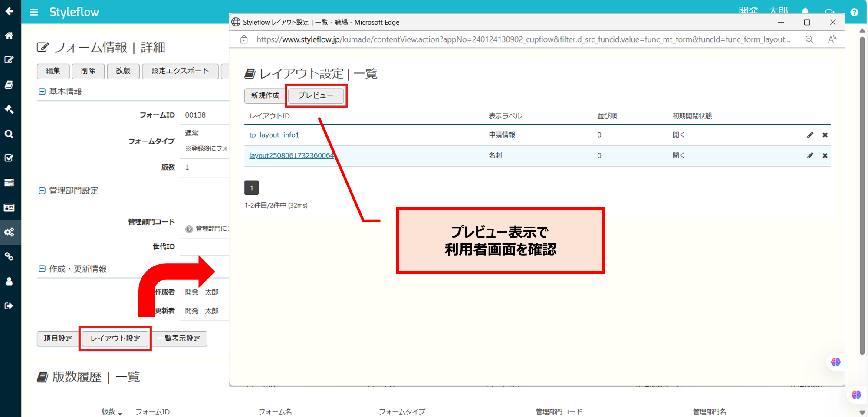
Task: Select the Home icon in the sidebar
Action: click(x=9, y=36)
